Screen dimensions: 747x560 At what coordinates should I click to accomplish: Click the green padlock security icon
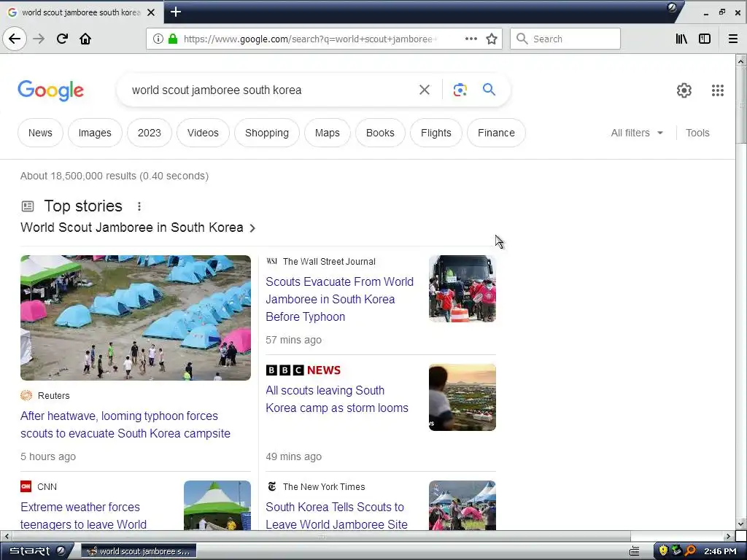pyautogui.click(x=173, y=39)
